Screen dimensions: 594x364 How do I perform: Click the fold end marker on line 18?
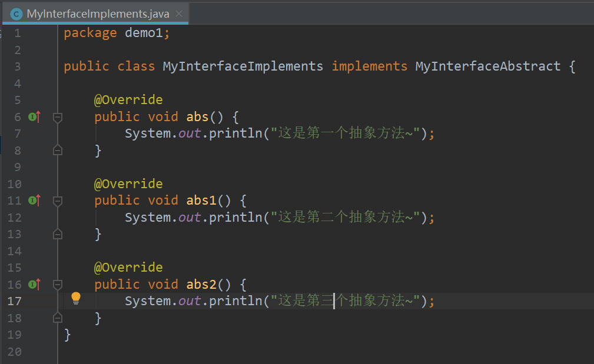pyautogui.click(x=58, y=318)
